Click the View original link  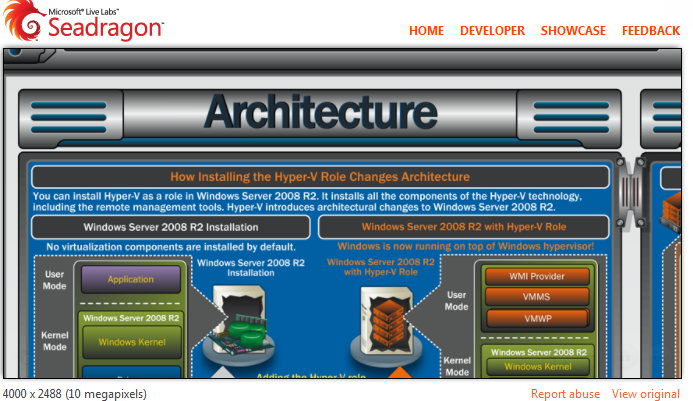(x=646, y=393)
